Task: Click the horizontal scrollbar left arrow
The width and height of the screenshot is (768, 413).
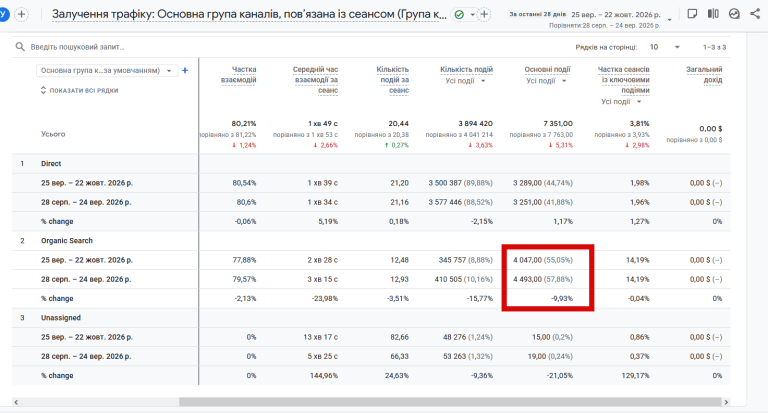Action: (16, 402)
